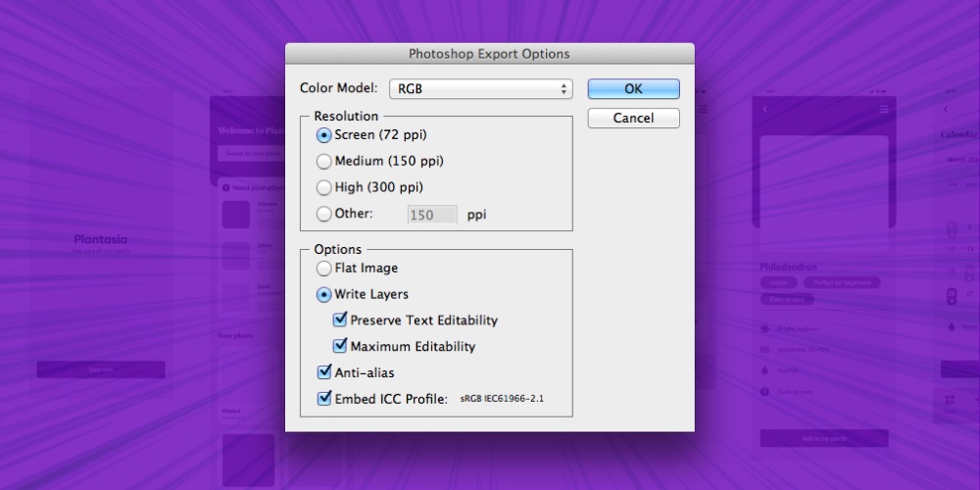Click the OK button
This screenshot has width=980, height=490.
tap(633, 89)
